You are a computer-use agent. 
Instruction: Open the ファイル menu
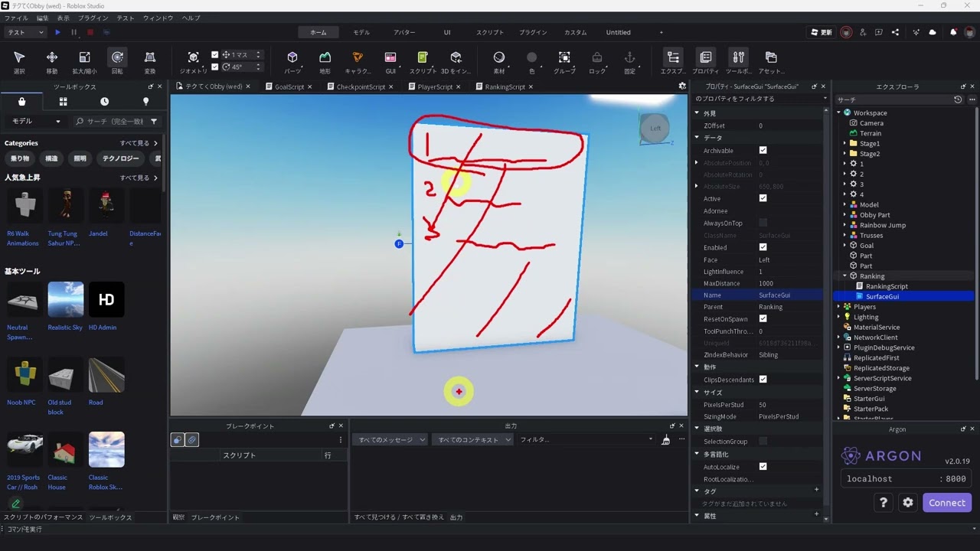click(16, 18)
